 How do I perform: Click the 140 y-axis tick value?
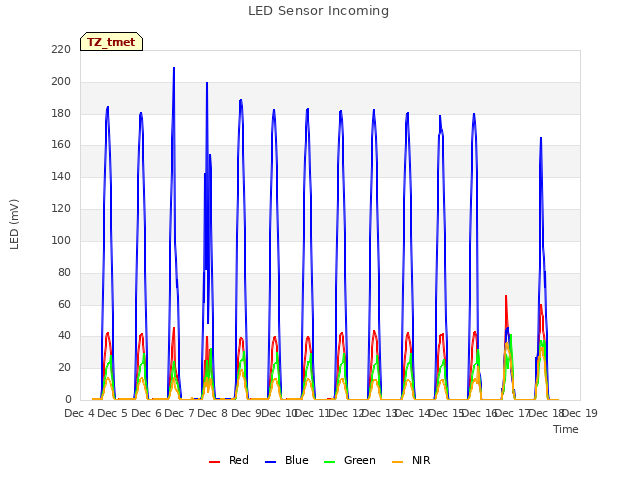pos(61,177)
